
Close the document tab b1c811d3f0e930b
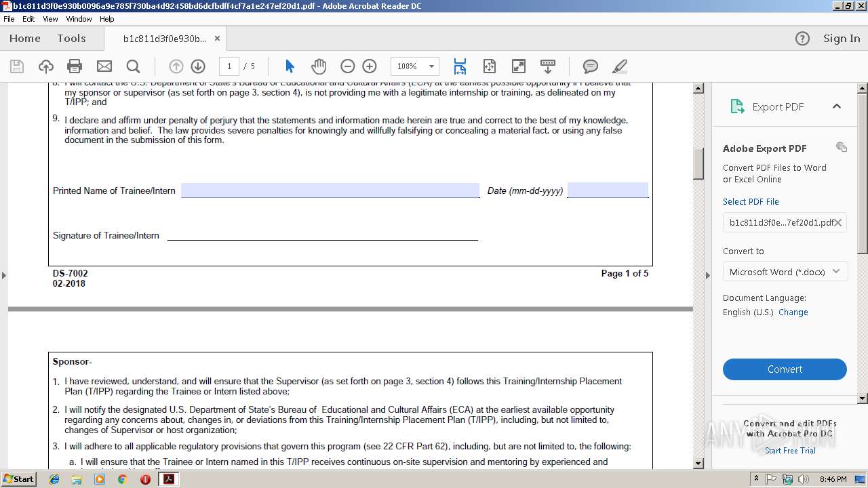[x=217, y=39]
